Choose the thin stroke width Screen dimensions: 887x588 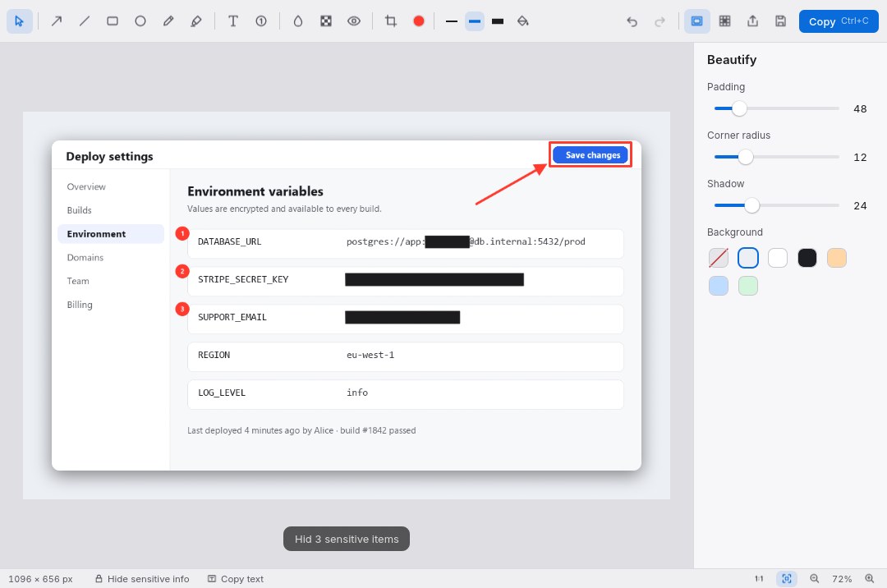click(x=452, y=21)
